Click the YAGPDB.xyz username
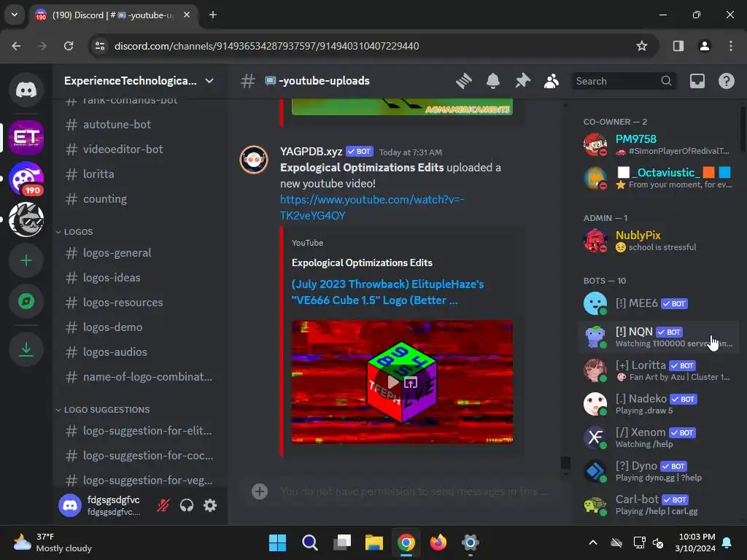 click(311, 152)
